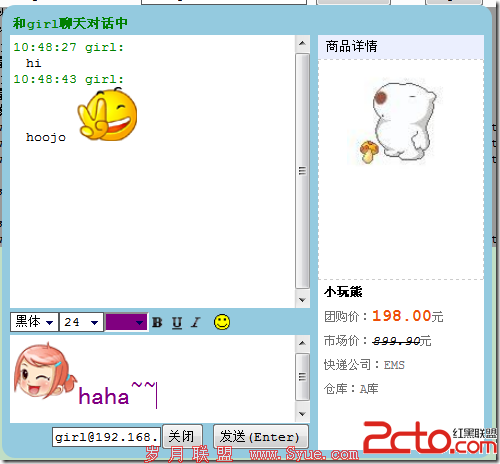500x464 pixels.
Task: Click the 小玩熊 product title
Action: pos(343,292)
